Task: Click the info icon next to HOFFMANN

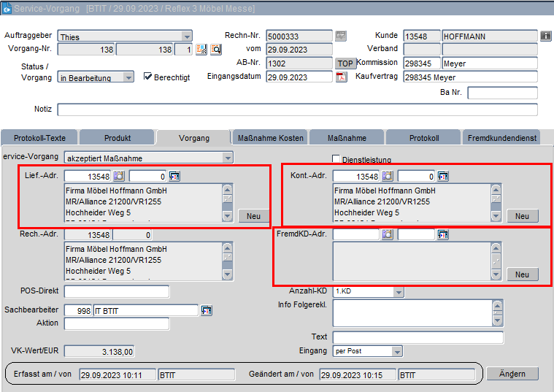Action: coord(545,36)
